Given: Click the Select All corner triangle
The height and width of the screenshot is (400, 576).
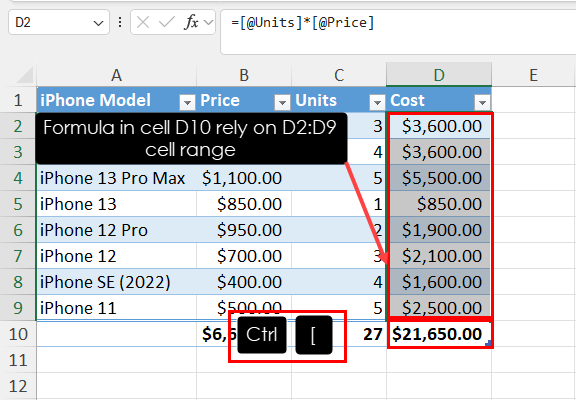Looking at the screenshot, I should 25,75.
